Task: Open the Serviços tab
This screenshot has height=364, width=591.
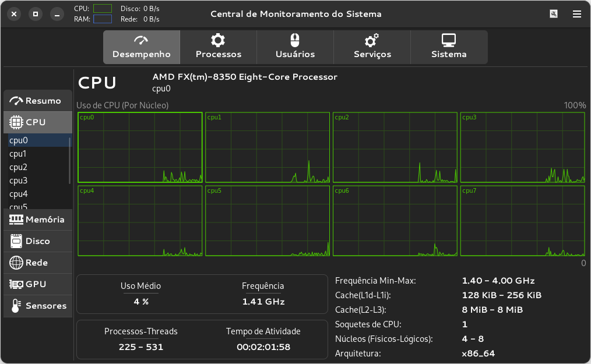Action: point(372,47)
